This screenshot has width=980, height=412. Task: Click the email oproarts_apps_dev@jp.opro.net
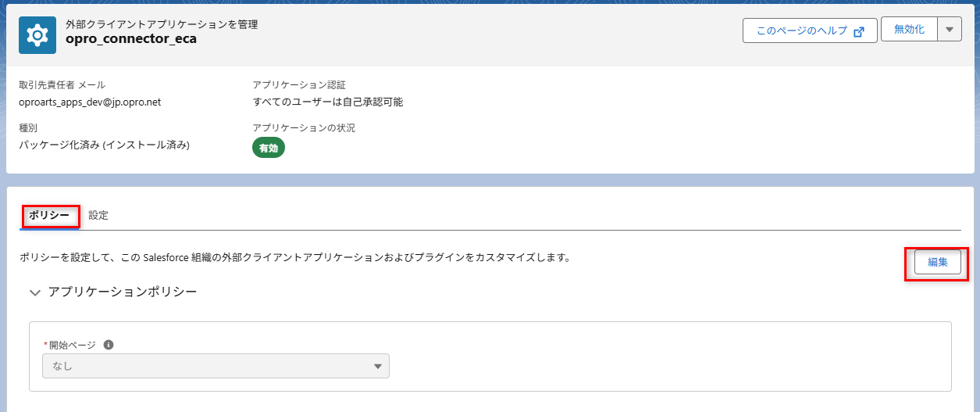pos(90,102)
